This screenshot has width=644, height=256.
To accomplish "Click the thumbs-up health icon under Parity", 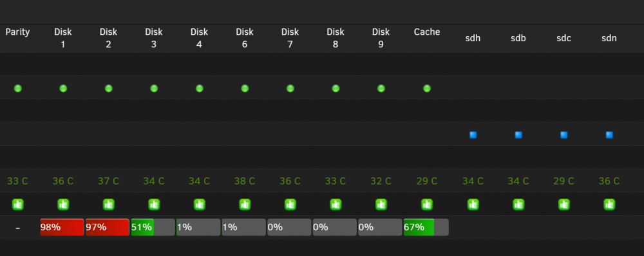I will (17, 204).
